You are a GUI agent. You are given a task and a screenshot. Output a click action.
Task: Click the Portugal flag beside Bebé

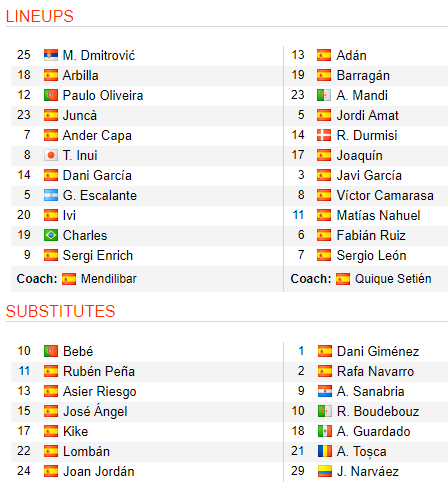pyautogui.click(x=51, y=351)
